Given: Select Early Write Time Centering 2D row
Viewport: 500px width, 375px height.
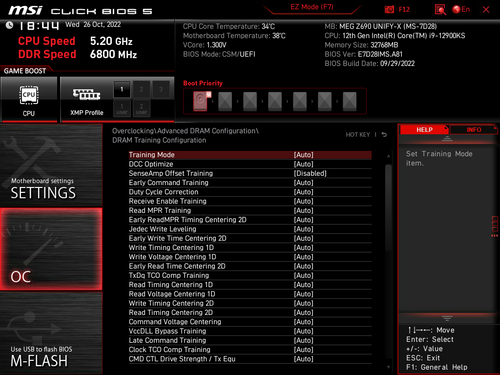Looking at the screenshot, I should coord(250,238).
